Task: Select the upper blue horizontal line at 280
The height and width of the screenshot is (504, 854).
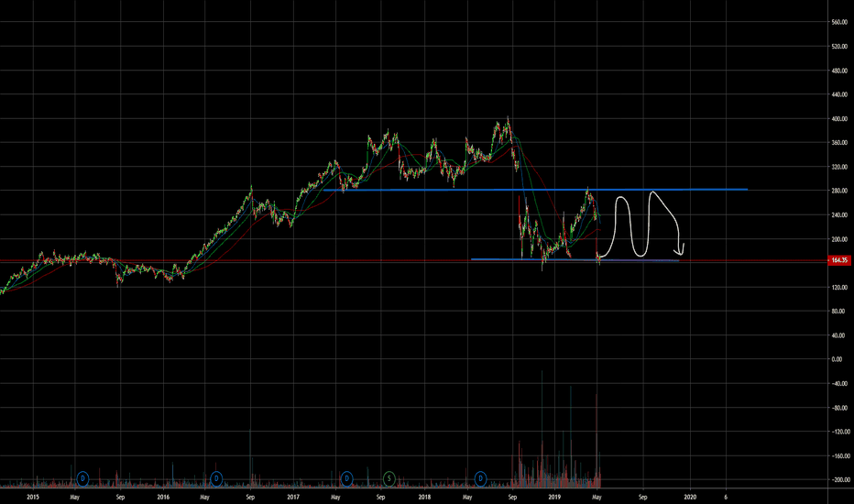Action: click(x=535, y=190)
